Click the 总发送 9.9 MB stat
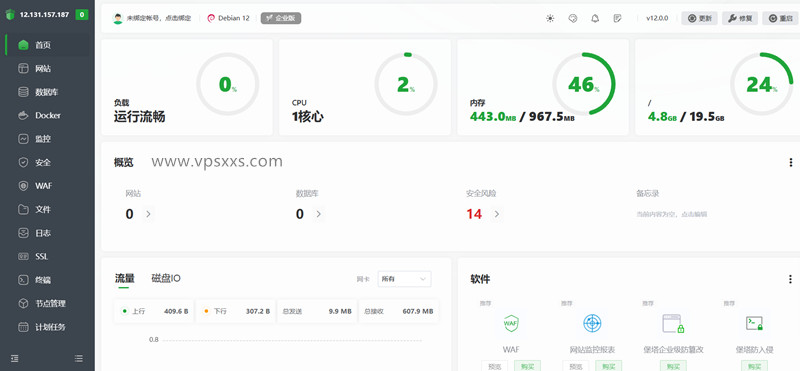 [317, 311]
